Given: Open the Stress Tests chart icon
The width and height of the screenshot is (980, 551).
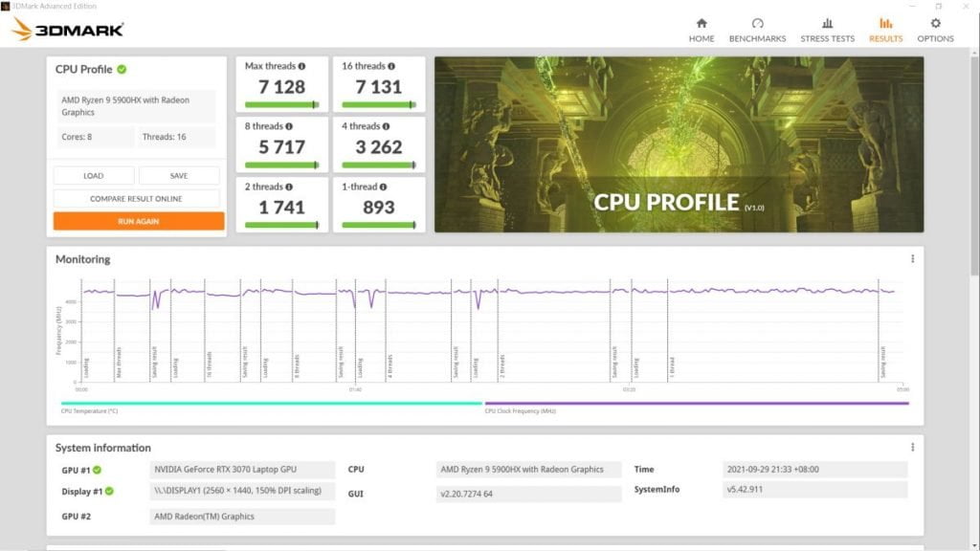Looking at the screenshot, I should point(827,24).
